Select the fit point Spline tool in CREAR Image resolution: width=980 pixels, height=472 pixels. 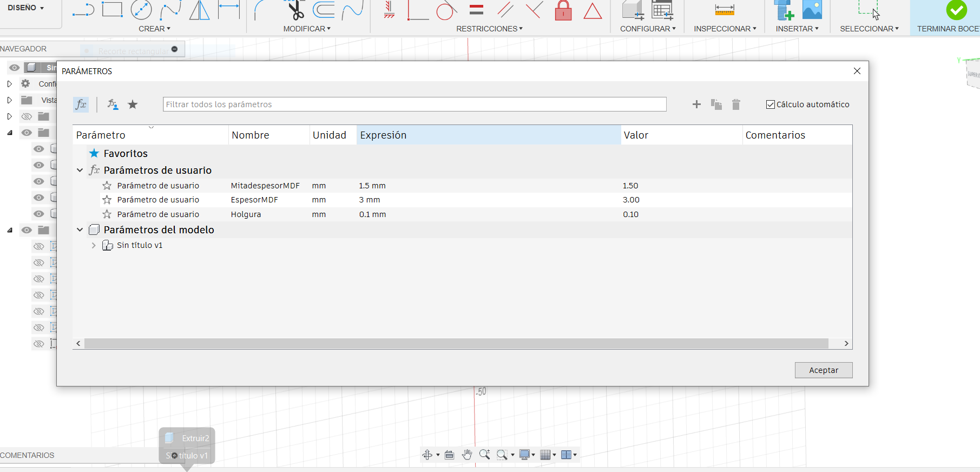[x=170, y=10]
